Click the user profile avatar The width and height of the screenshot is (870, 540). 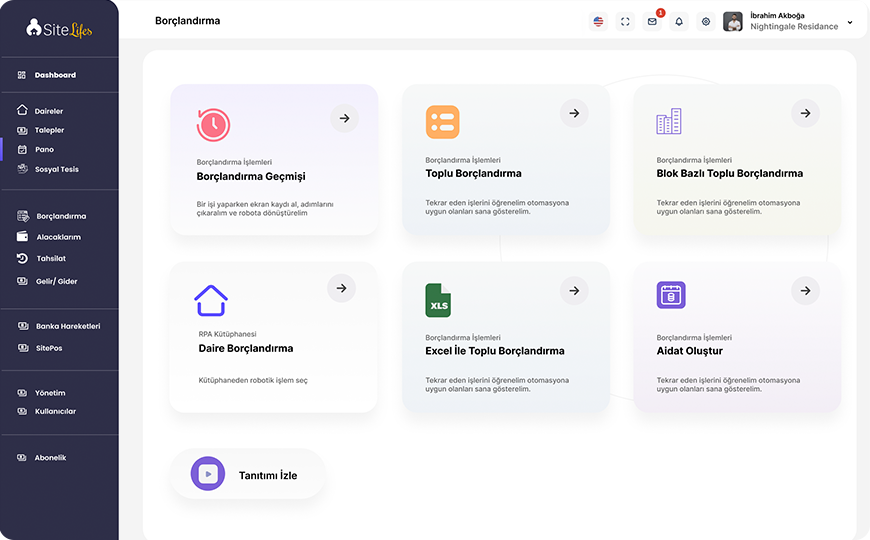[x=733, y=22]
